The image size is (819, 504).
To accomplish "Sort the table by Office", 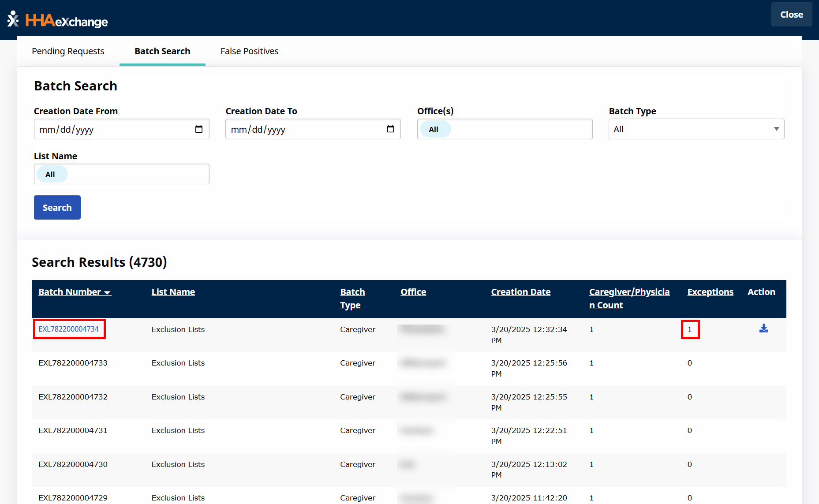I will tap(413, 291).
